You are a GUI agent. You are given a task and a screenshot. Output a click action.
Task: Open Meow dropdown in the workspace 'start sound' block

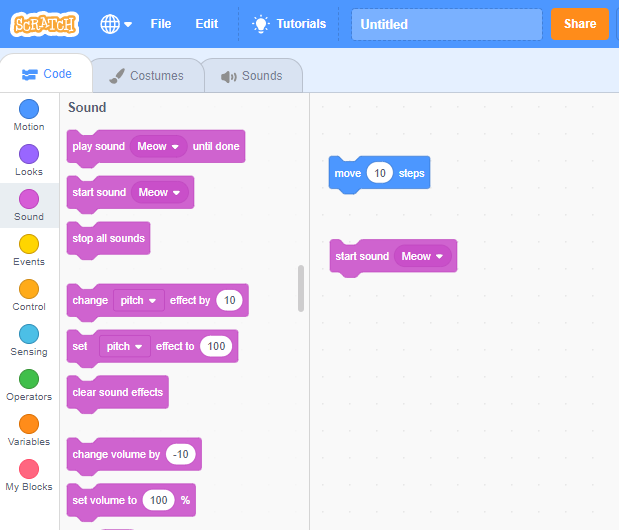point(422,256)
